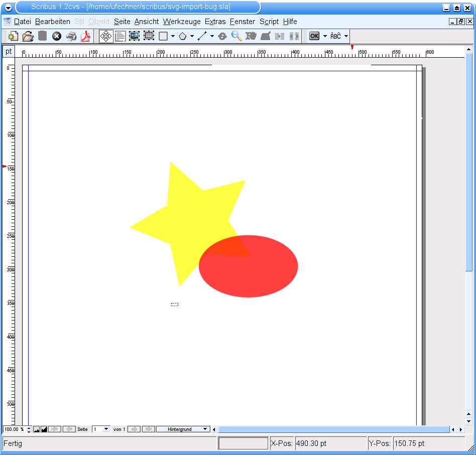Export as PDF via toolbar icon
The image size is (476, 455).
(x=86, y=36)
